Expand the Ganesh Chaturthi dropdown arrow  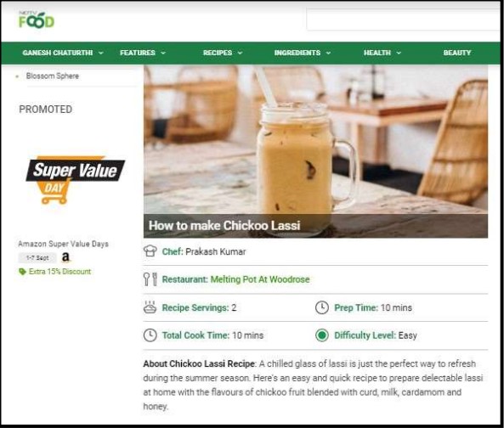point(101,53)
